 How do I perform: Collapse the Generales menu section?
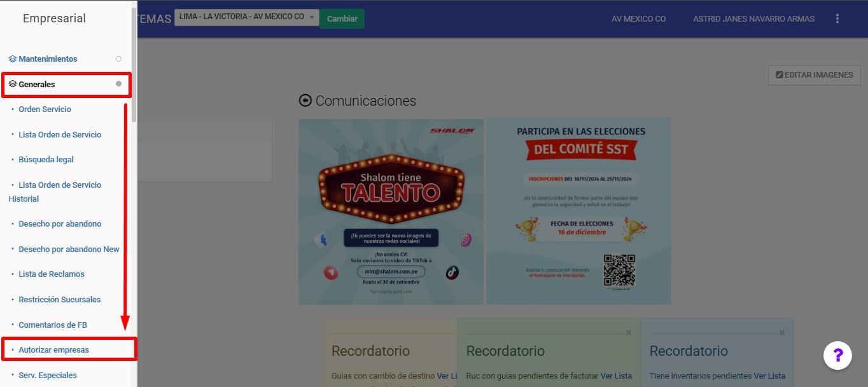[x=37, y=84]
